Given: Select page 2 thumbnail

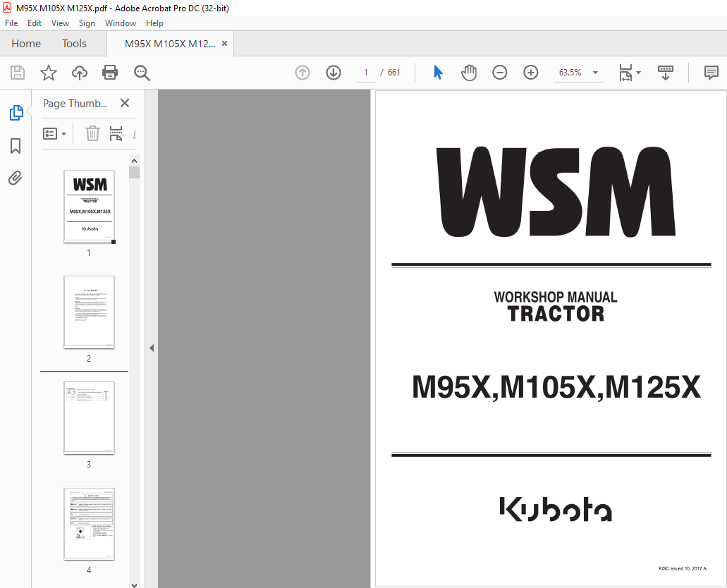Looking at the screenshot, I should (x=89, y=312).
